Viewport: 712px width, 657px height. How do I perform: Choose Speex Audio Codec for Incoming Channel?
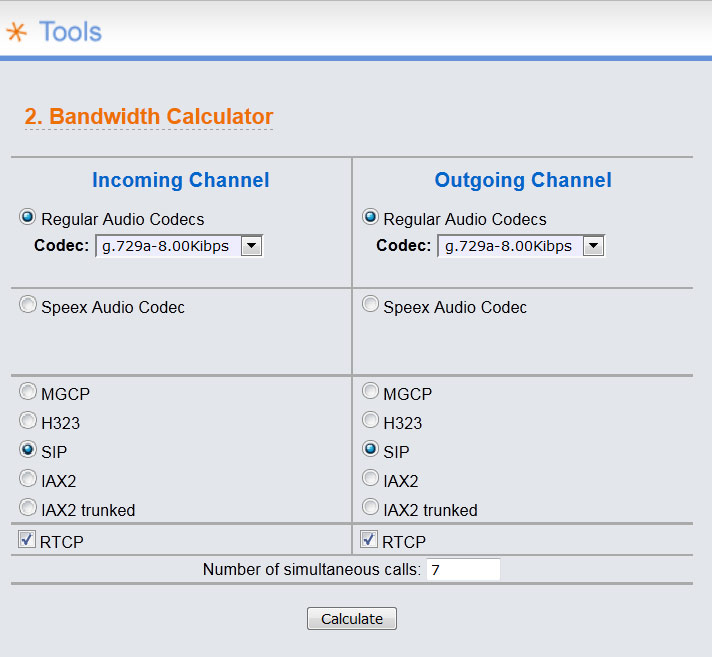(x=28, y=305)
